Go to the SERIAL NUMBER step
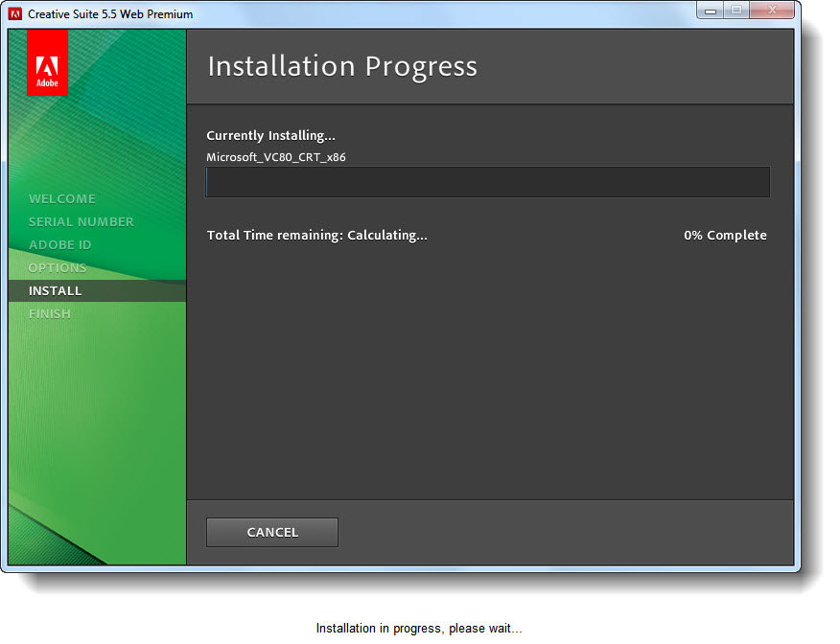This screenshot has width=840, height=644. point(82,222)
